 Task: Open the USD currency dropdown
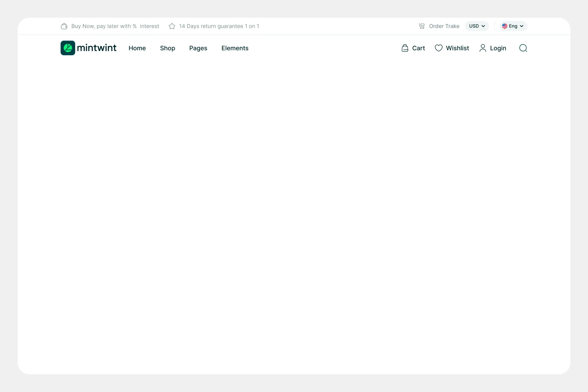click(x=477, y=26)
